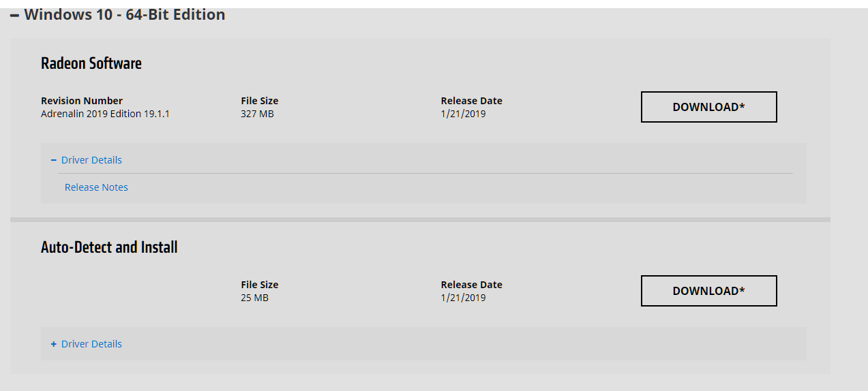The width and height of the screenshot is (868, 391).
Task: Click the 1/21/2019 date under Radeon Software
Action: point(463,114)
